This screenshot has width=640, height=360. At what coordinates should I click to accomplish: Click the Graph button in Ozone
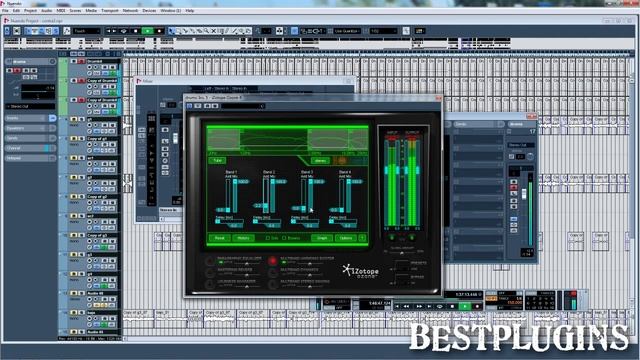coord(322,238)
